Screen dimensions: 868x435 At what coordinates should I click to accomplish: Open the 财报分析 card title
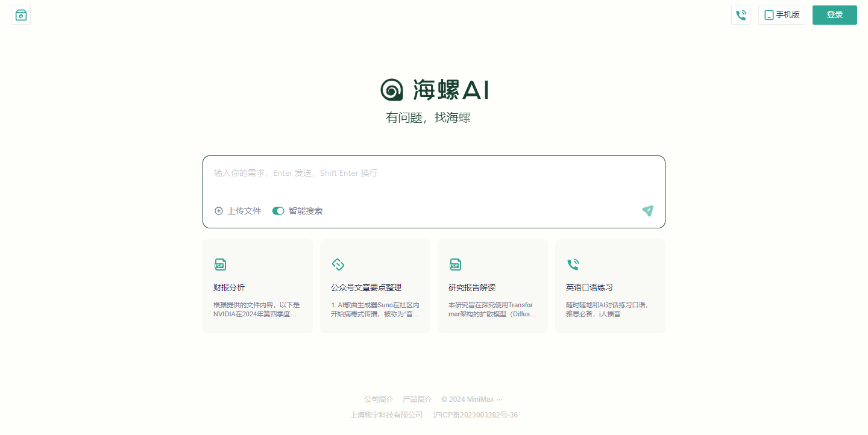tap(229, 287)
